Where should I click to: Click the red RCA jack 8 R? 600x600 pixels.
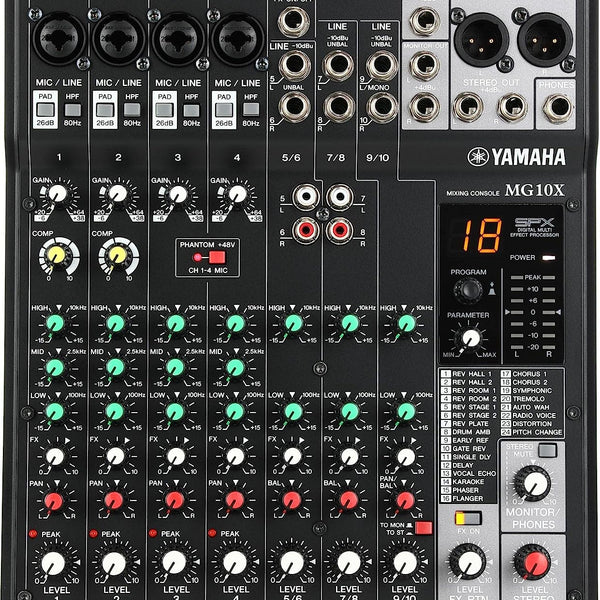tap(340, 230)
